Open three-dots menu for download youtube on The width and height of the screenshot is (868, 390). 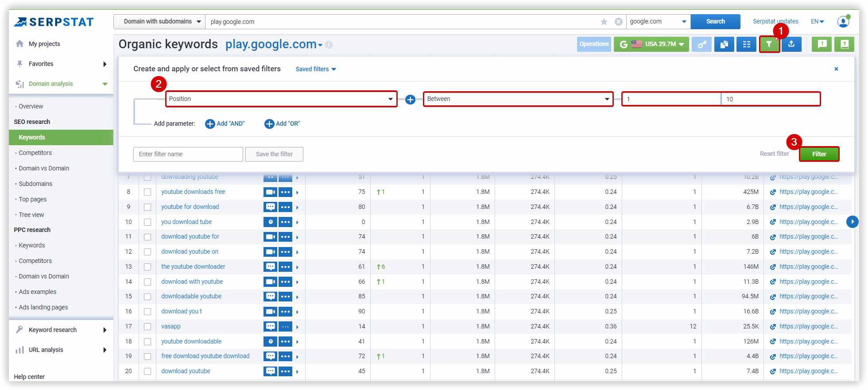click(285, 252)
